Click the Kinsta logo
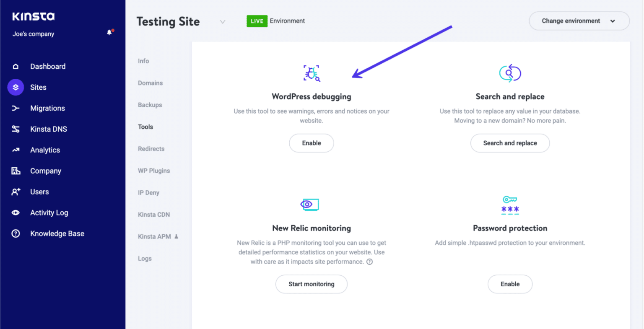The image size is (644, 329). click(x=34, y=17)
